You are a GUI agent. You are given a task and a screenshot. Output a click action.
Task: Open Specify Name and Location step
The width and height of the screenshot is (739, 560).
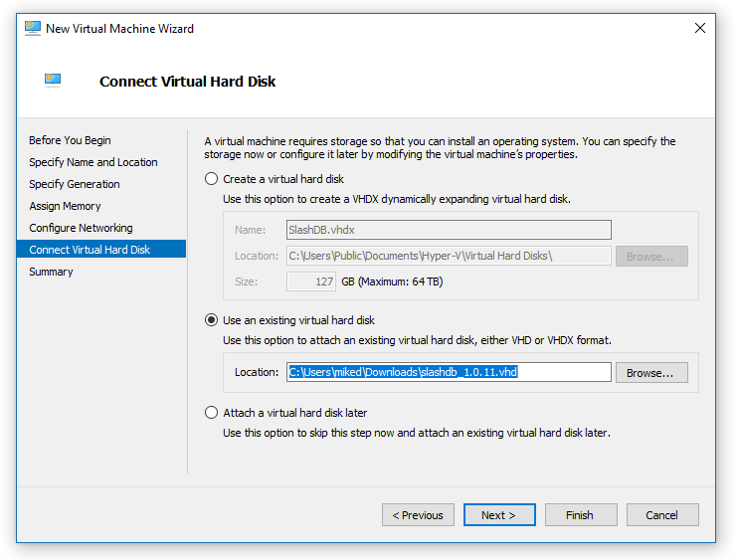92,162
